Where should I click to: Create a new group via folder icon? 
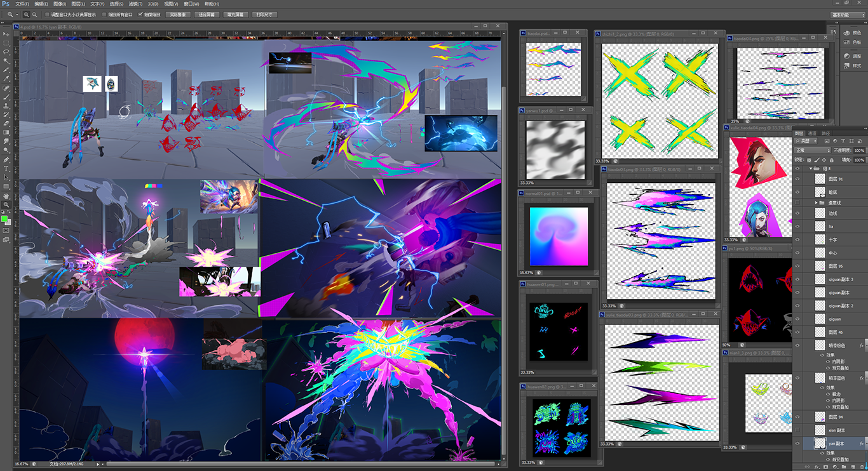[844, 467]
